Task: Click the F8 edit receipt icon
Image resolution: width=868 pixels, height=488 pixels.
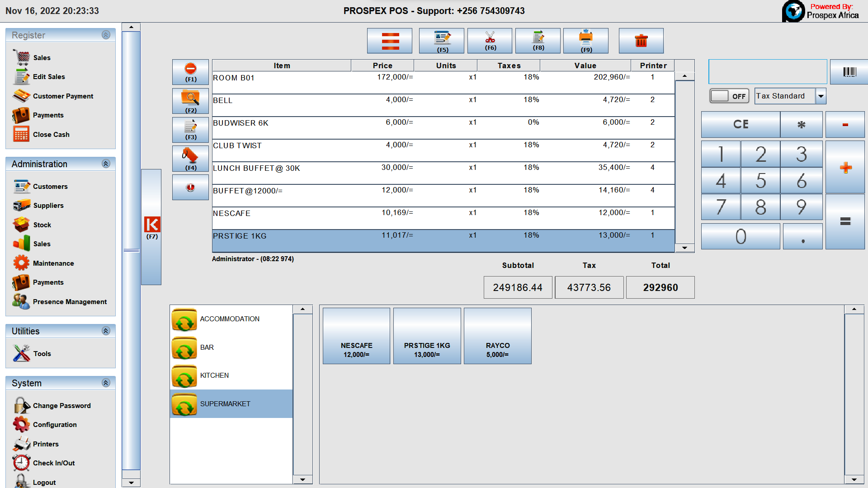Action: point(538,41)
